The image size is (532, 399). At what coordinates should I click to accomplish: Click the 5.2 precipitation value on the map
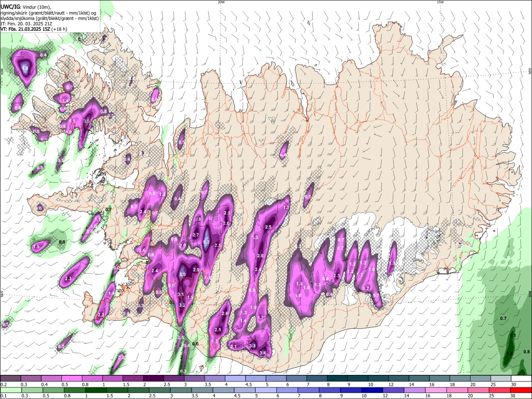click(206, 242)
